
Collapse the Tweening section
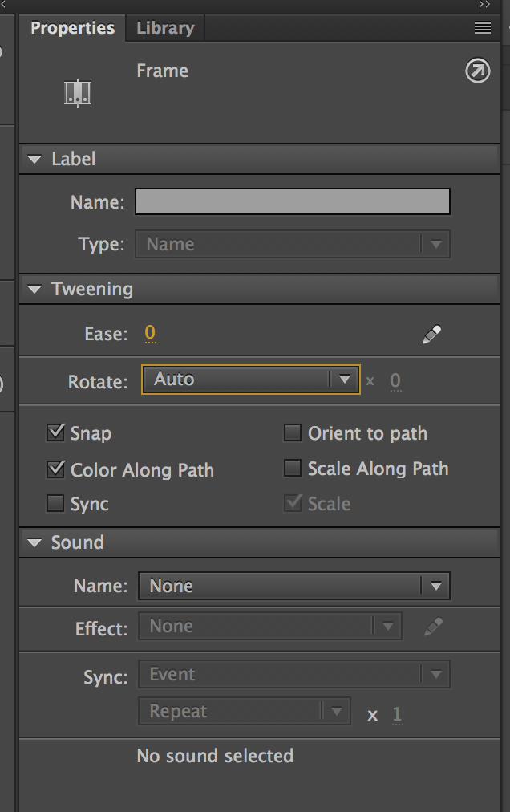click(34, 290)
